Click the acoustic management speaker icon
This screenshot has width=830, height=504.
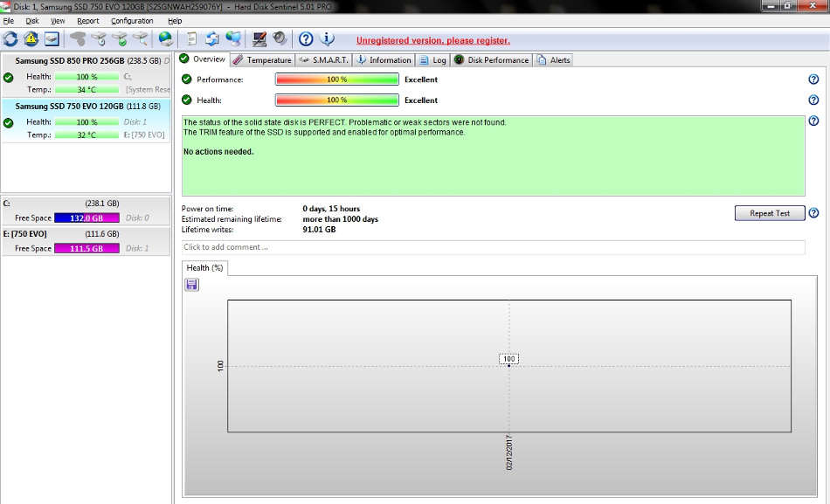pyautogui.click(x=280, y=38)
